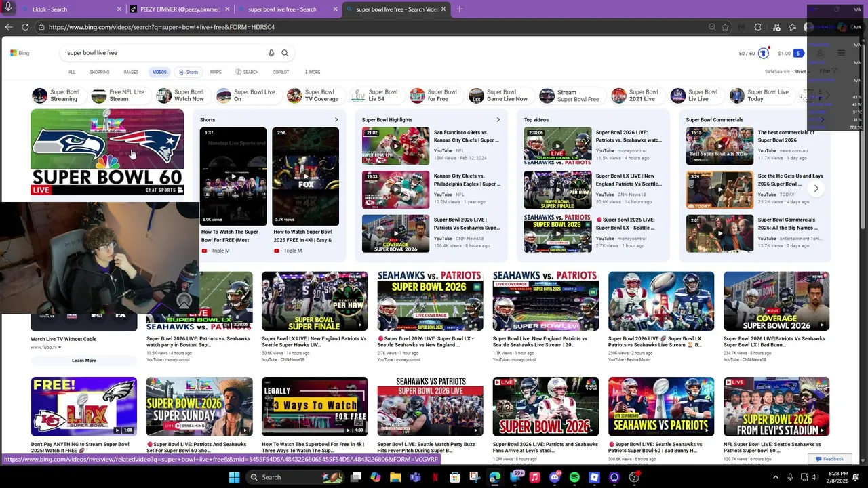Open Apple Music taskbar icon
868x488 pixels.
(534, 477)
